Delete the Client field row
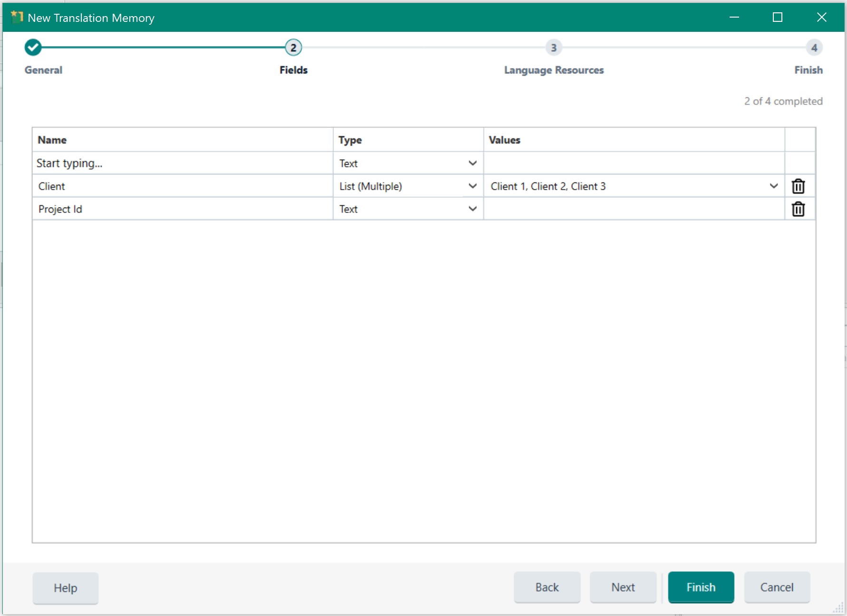 [798, 186]
